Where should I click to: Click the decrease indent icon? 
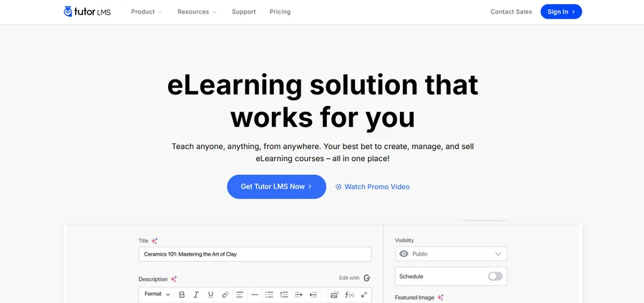[x=313, y=295]
